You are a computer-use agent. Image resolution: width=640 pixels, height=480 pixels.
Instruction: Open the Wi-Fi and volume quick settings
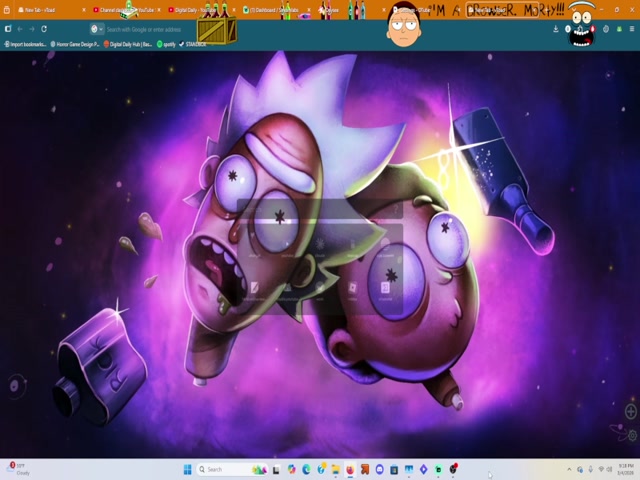[x=605, y=469]
